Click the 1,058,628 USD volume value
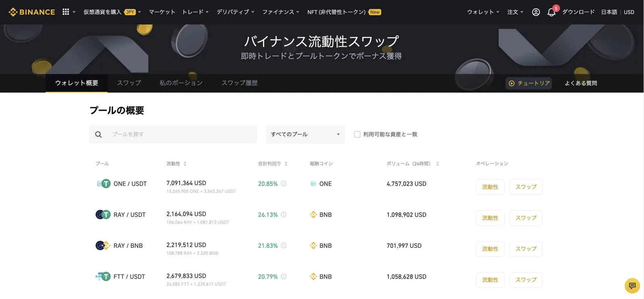 407,277
